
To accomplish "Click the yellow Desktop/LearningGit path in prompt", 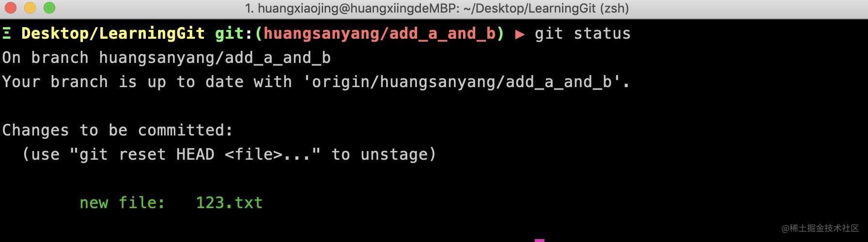I will point(113,33).
